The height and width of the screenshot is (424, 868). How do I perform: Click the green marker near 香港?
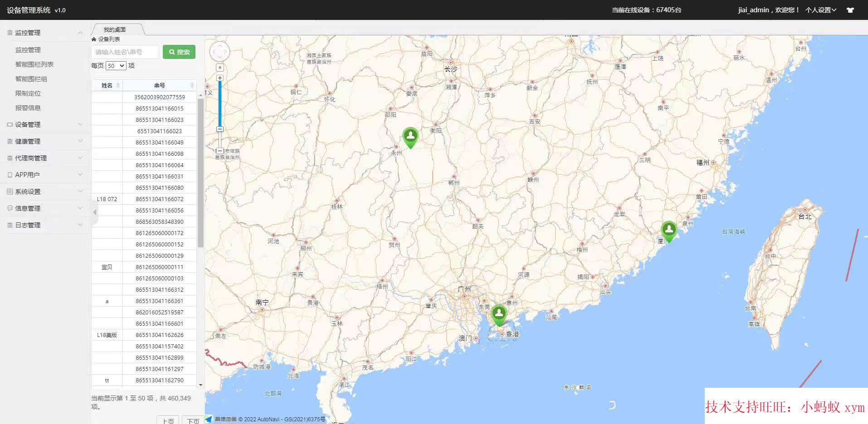pos(499,316)
